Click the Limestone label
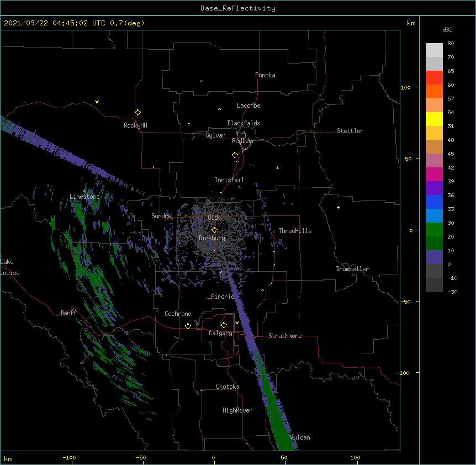This screenshot has width=476, height=465. pyautogui.click(x=84, y=197)
